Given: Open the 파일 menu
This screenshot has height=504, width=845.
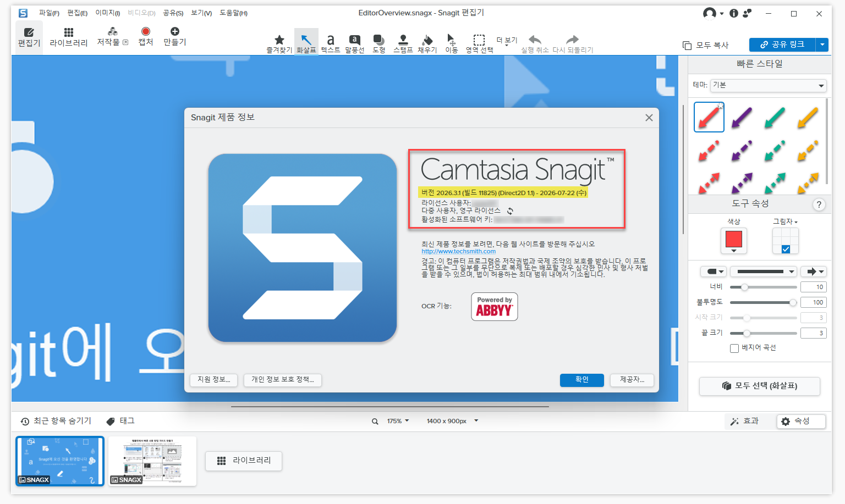Looking at the screenshot, I should [x=49, y=13].
